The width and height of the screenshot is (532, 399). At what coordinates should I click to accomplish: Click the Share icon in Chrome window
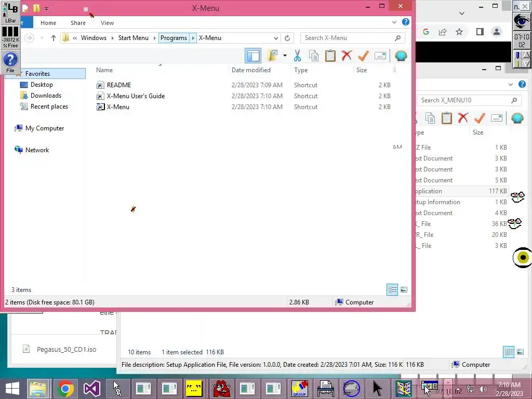[443, 32]
